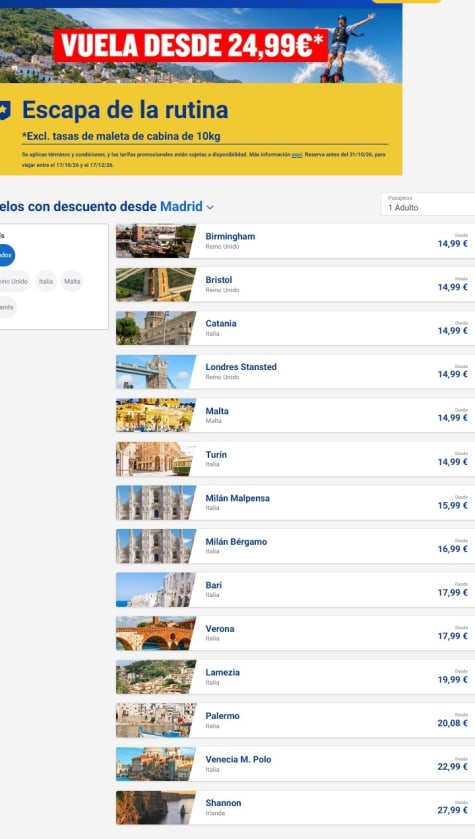Open the Milán Malpensa cathedral thumbnail

click(x=156, y=503)
